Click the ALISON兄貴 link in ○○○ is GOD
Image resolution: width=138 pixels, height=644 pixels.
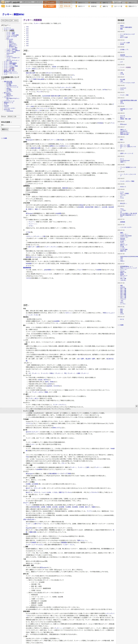(46, 96)
